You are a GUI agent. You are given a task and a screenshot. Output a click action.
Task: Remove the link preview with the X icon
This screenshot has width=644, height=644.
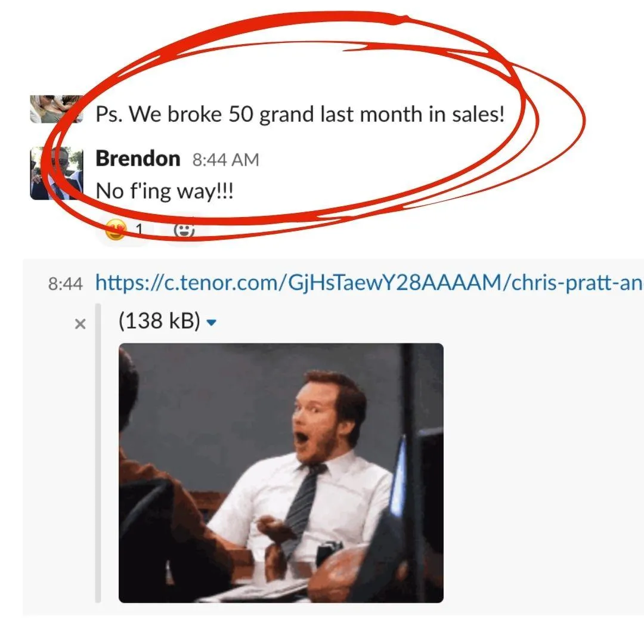click(80, 324)
